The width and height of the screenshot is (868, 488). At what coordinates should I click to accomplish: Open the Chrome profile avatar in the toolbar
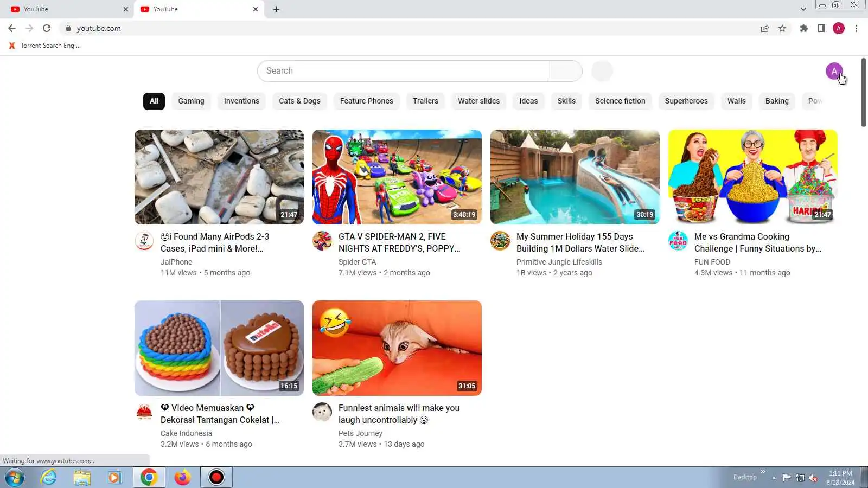click(839, 28)
